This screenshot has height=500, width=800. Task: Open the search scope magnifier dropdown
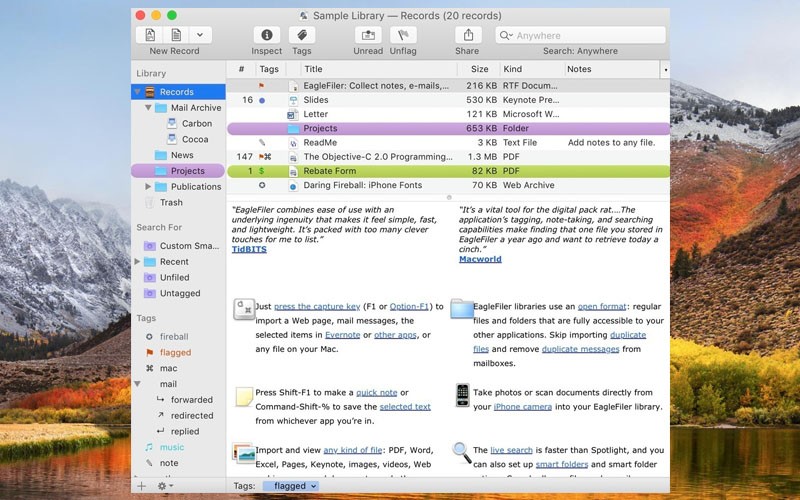tap(506, 35)
